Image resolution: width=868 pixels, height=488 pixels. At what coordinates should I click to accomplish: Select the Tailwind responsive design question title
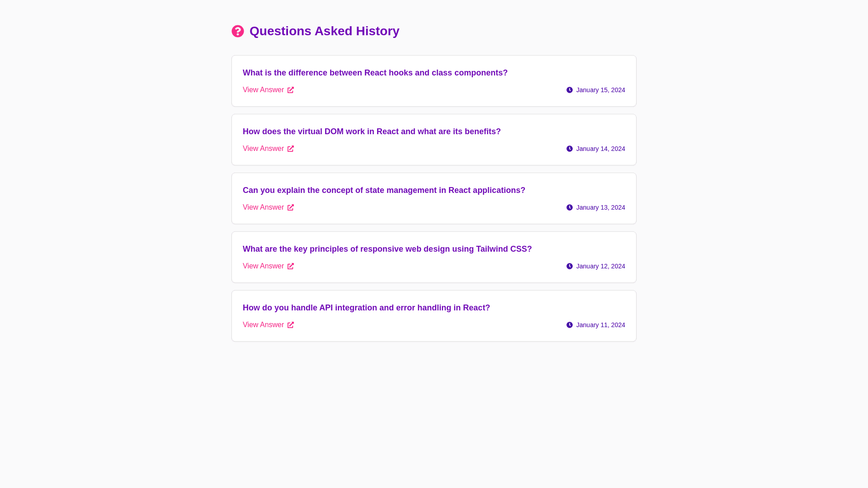pyautogui.click(x=387, y=249)
